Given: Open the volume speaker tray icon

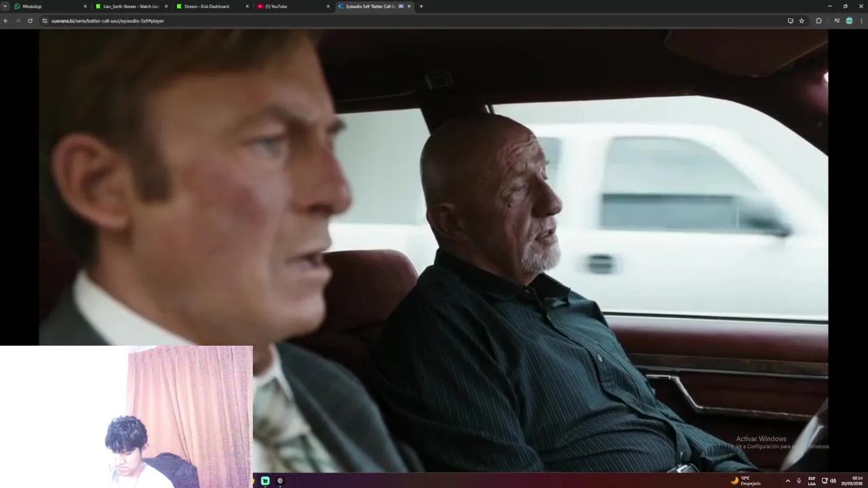Looking at the screenshot, I should [x=833, y=481].
